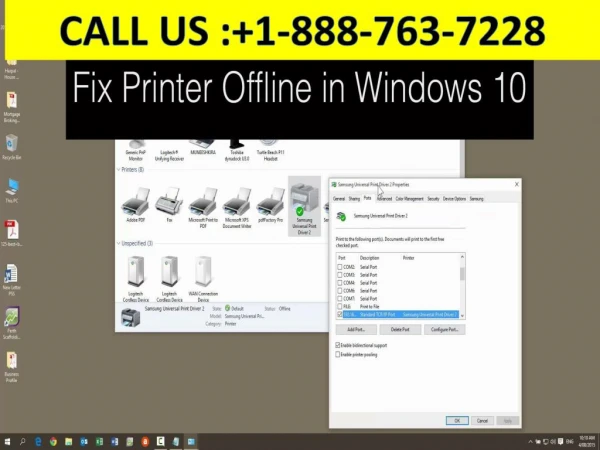
Task: Click the taskbar clock and date
Action: click(587, 441)
